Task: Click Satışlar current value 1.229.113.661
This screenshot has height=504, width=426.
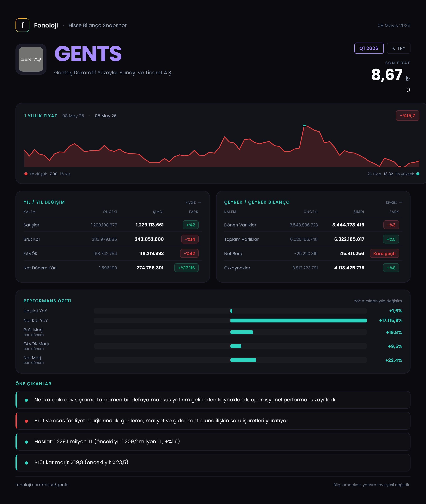Action: pyautogui.click(x=150, y=225)
